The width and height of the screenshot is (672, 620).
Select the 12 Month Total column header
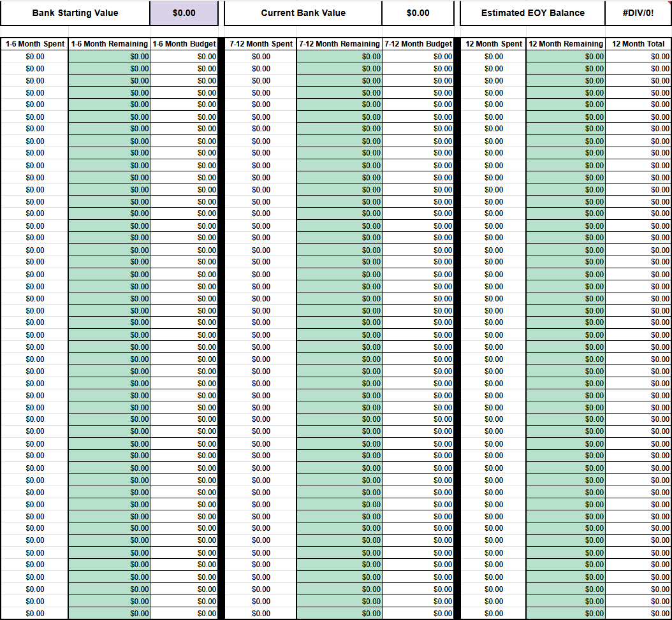pos(638,44)
